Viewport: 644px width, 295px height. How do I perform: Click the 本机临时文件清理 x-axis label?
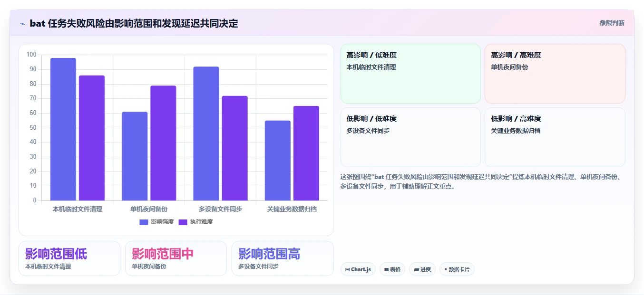tap(78, 209)
